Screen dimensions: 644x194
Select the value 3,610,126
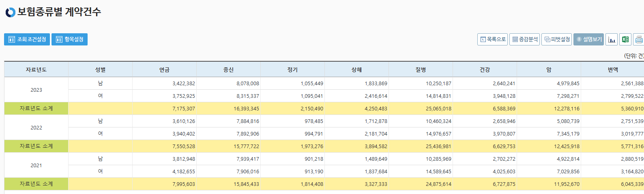pyautogui.click(x=184, y=121)
